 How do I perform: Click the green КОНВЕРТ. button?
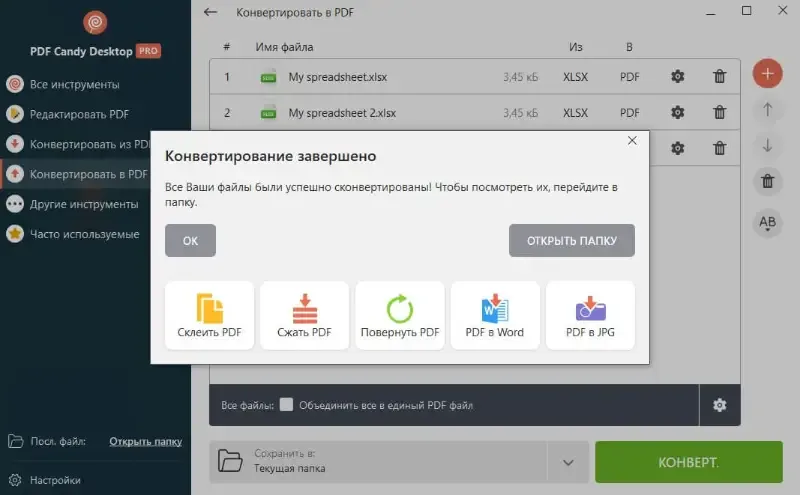click(x=688, y=462)
